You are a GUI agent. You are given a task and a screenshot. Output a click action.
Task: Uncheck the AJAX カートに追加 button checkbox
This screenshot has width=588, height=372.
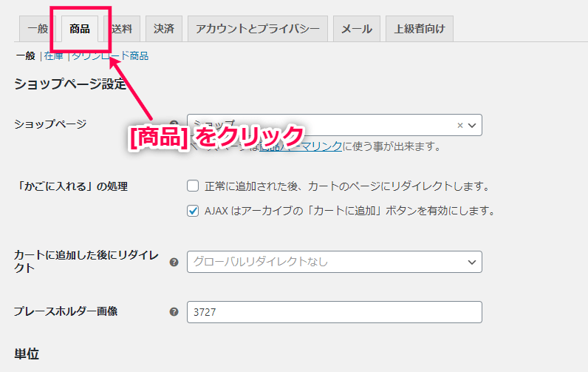pyautogui.click(x=193, y=211)
